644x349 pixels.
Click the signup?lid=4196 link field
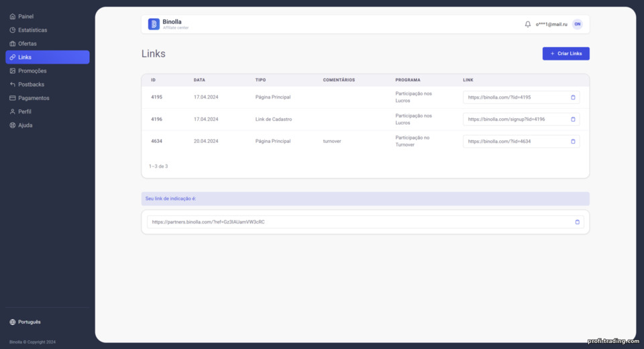(x=521, y=119)
